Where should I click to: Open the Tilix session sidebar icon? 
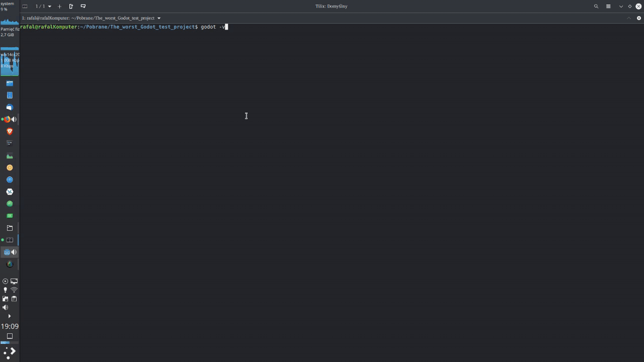click(25, 6)
